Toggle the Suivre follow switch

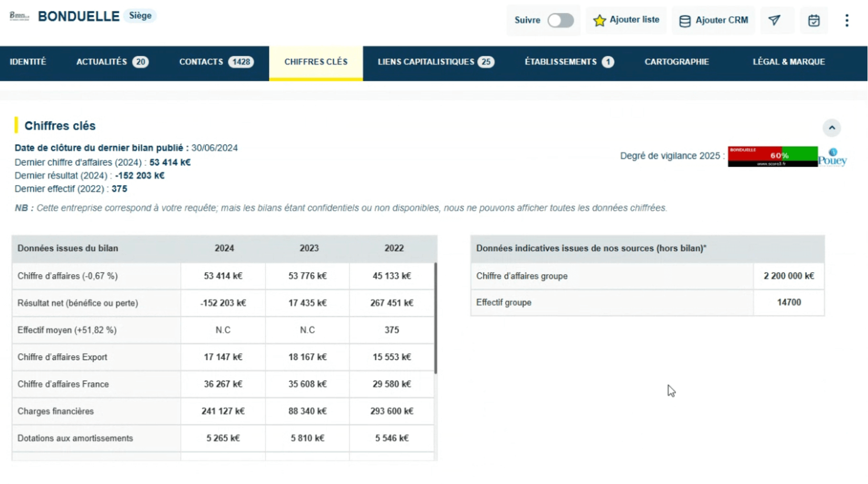(560, 21)
